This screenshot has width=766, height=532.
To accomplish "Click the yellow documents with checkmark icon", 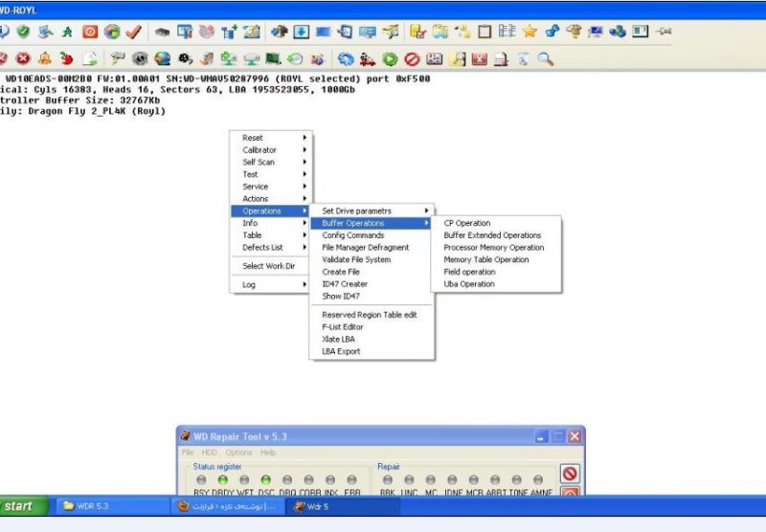I will tap(417, 32).
